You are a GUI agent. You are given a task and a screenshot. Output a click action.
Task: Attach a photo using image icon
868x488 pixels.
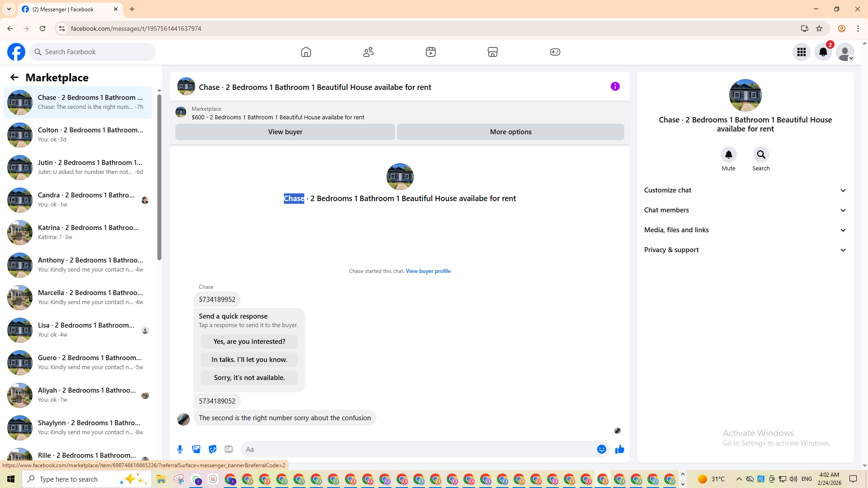[196, 449]
